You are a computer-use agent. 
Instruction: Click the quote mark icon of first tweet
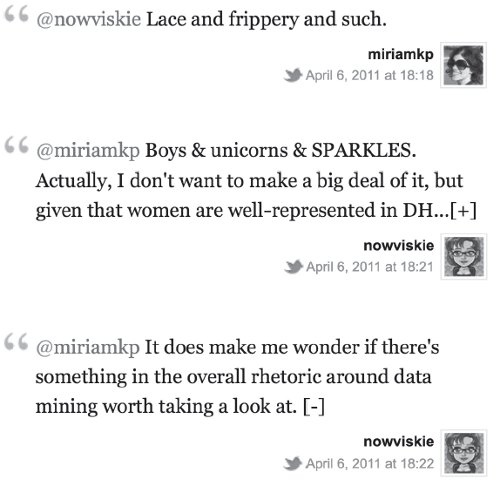coord(16,15)
